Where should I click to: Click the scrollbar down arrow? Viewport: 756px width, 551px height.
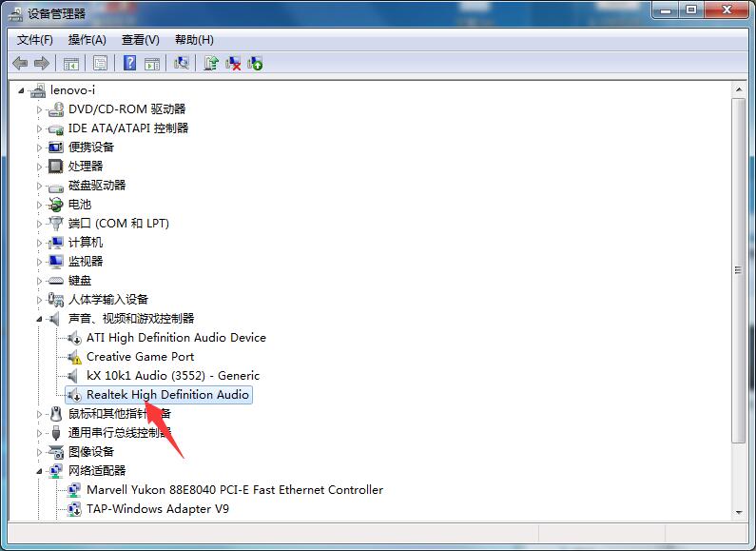coord(738,512)
